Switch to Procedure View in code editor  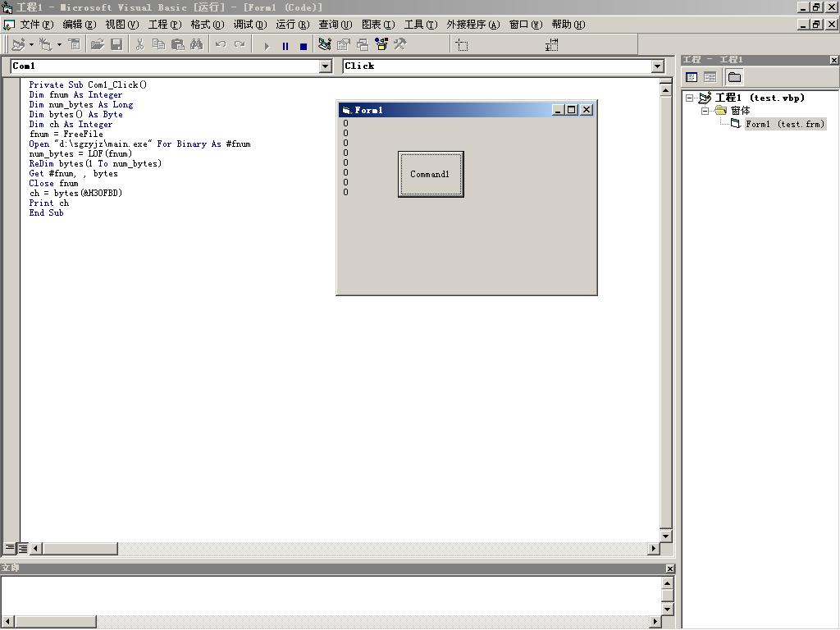tap(10, 548)
